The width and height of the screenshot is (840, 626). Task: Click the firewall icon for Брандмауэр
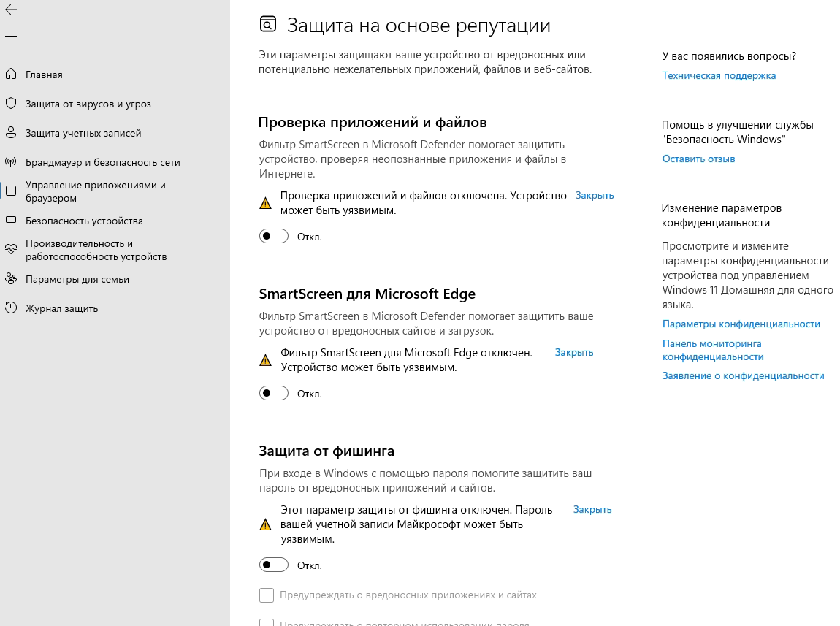[x=11, y=162]
